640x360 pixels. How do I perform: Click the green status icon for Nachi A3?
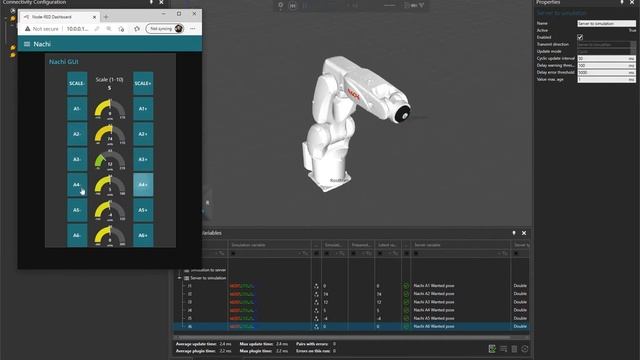[x=406, y=302]
